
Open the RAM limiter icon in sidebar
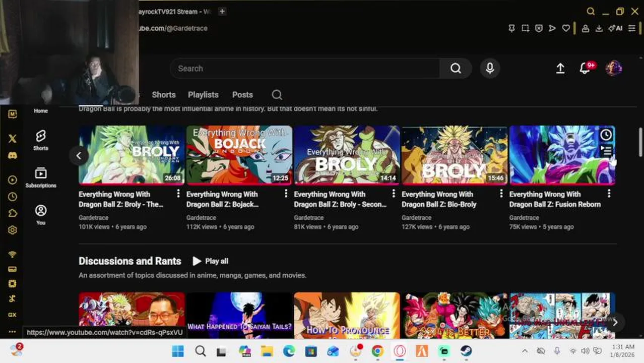click(x=13, y=269)
